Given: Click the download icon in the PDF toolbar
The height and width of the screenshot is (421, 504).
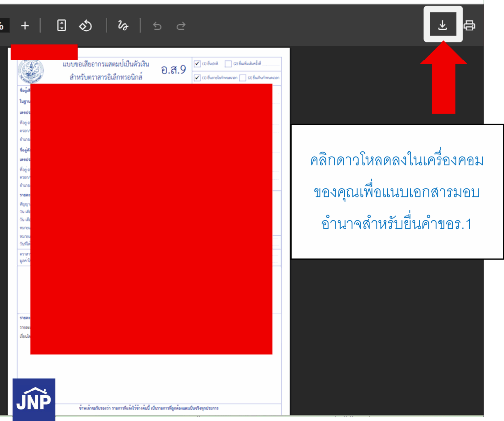Looking at the screenshot, I should pyautogui.click(x=442, y=25).
